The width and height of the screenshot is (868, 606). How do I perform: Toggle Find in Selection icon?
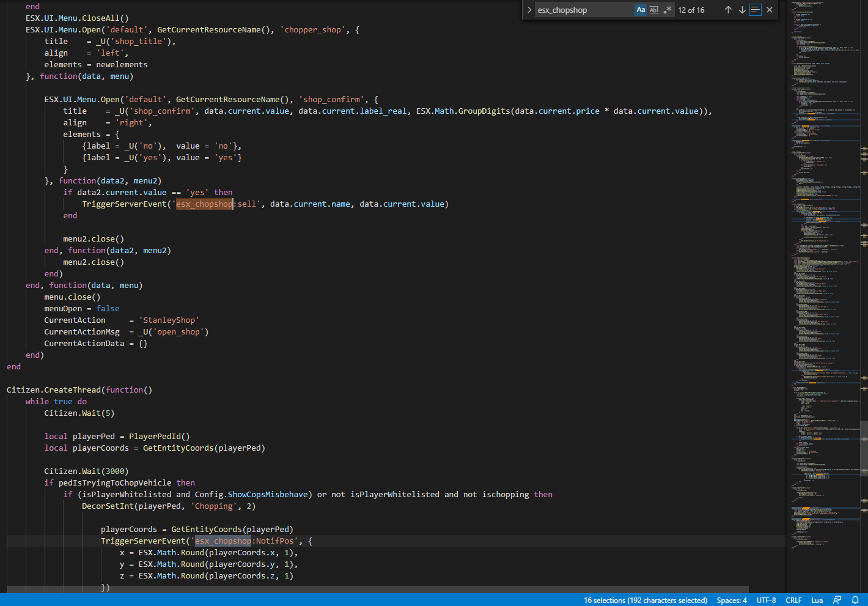(756, 10)
